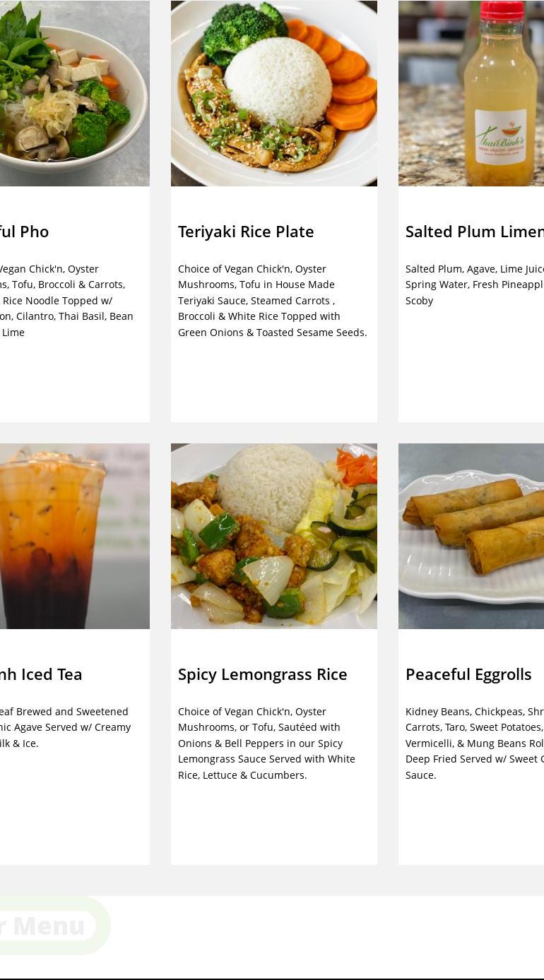The height and width of the screenshot is (980, 544).
Task: Open the Pho noodle bowl photo
Action: coord(75,93)
